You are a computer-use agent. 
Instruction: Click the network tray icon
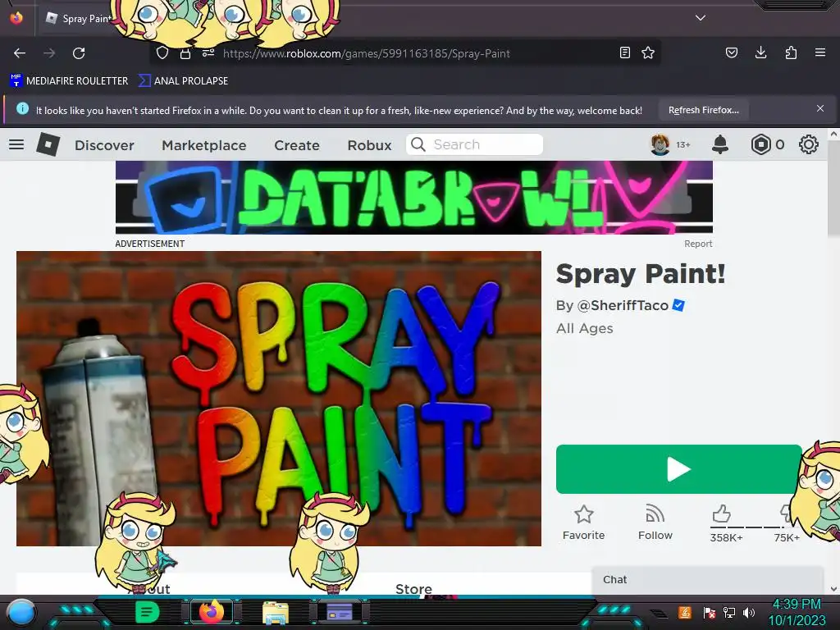729,612
